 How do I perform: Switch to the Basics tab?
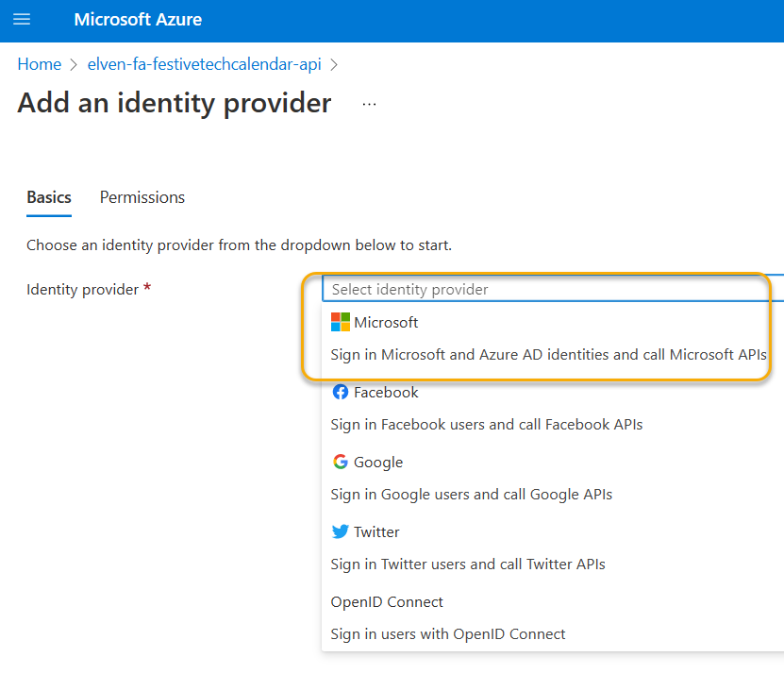tap(49, 197)
